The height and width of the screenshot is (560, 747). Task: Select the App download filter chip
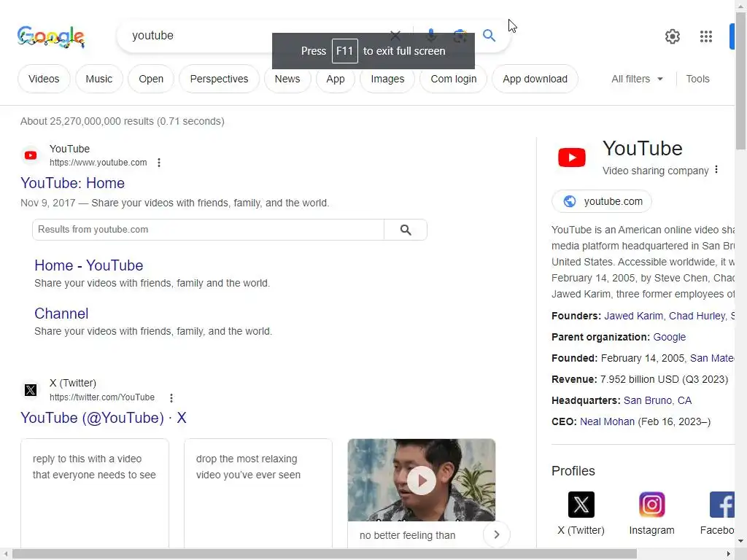[x=535, y=79]
